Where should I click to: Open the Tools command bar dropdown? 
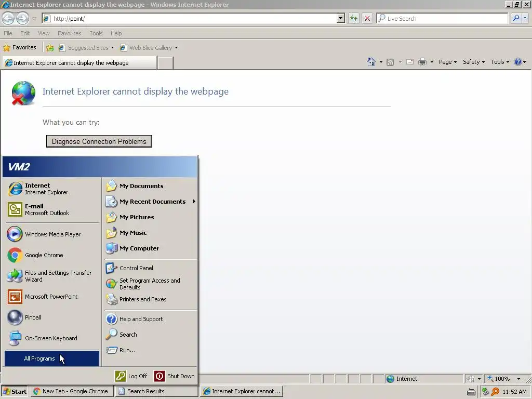500,62
